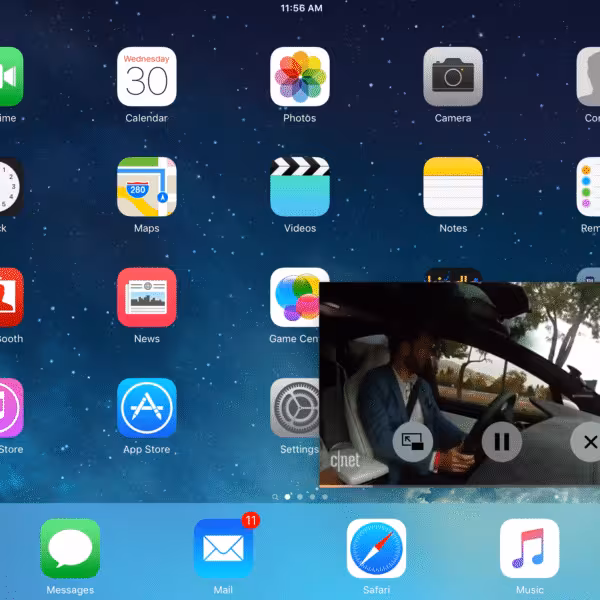The height and width of the screenshot is (600, 600).
Task: Open the FaceTime app
Action: (11, 77)
